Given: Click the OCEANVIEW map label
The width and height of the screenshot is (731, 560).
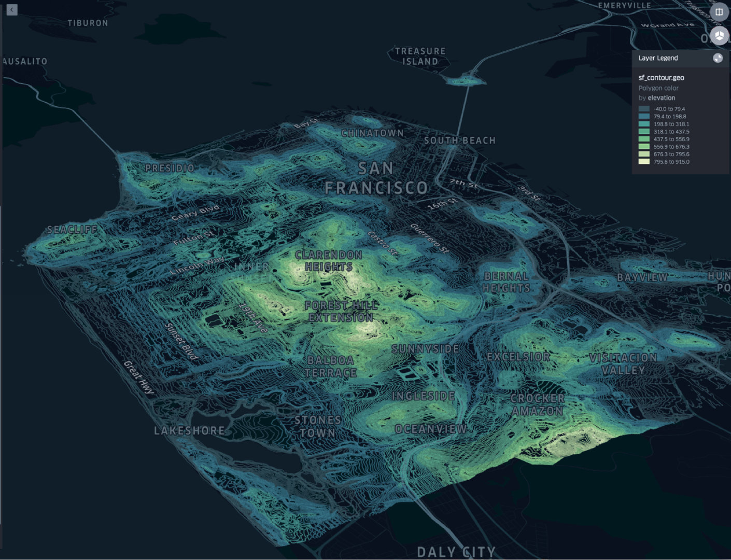Looking at the screenshot, I should [431, 429].
